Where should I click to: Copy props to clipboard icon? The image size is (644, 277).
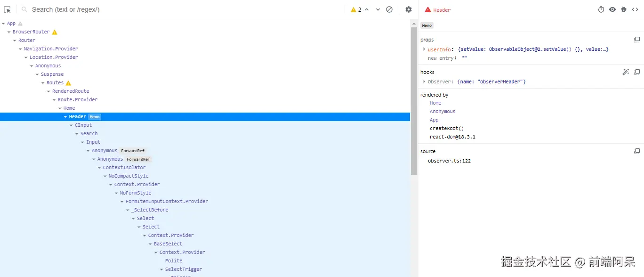(x=637, y=40)
